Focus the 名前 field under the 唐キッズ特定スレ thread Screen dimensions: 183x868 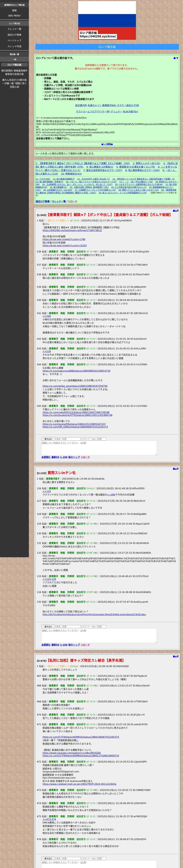tap(68, 859)
